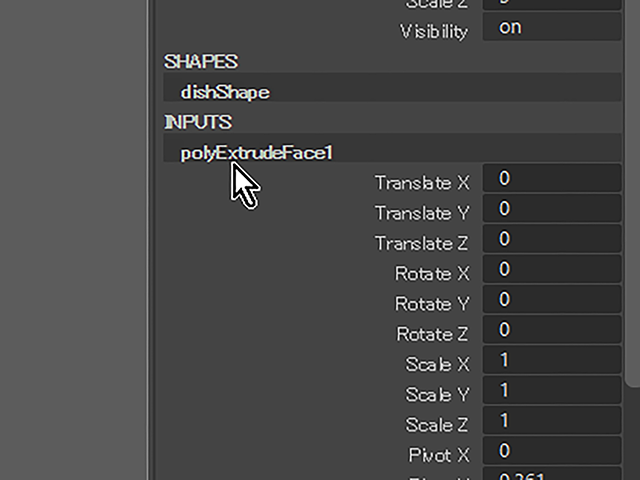This screenshot has width=640, height=480.
Task: Click the Translate X value field
Action: click(x=552, y=178)
